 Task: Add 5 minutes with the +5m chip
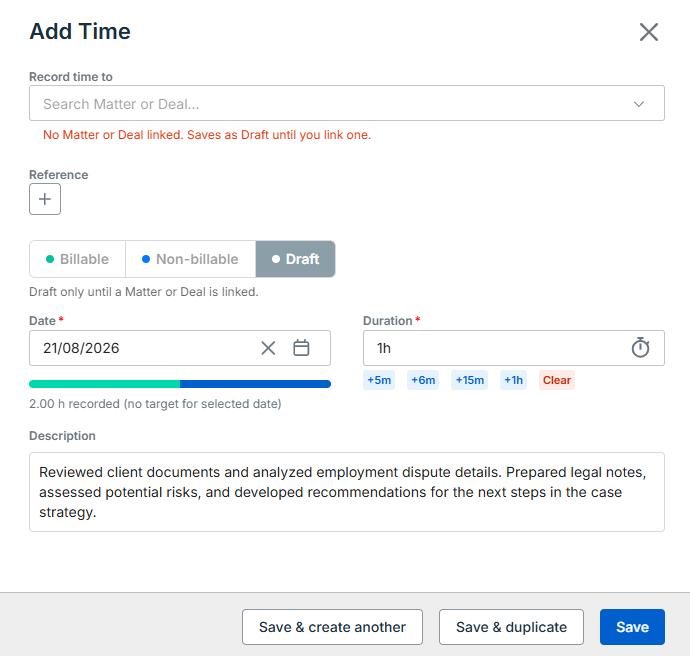click(379, 380)
